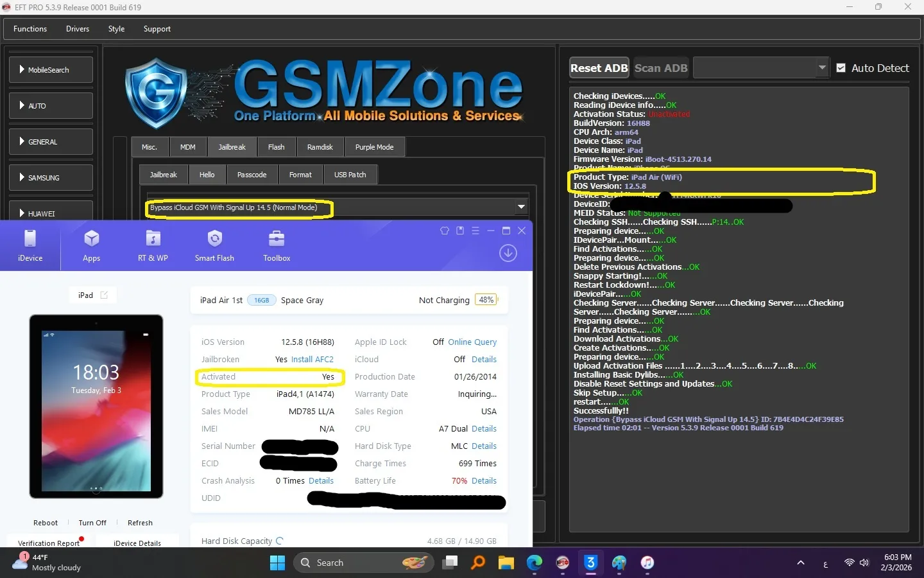Open Smart Flash in 3uTools
Image resolution: width=924 pixels, height=578 pixels.
point(214,246)
